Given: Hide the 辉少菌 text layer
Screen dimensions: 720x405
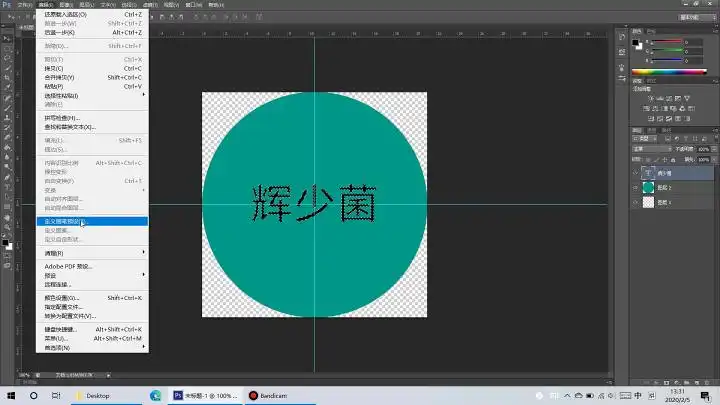Looking at the screenshot, I should click(635, 172).
